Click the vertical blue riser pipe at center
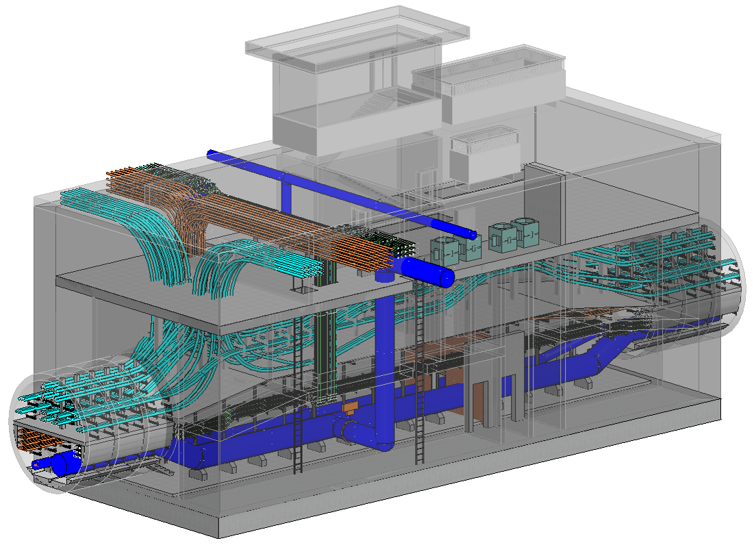Screen dimensions: 756x545 click(x=385, y=356)
